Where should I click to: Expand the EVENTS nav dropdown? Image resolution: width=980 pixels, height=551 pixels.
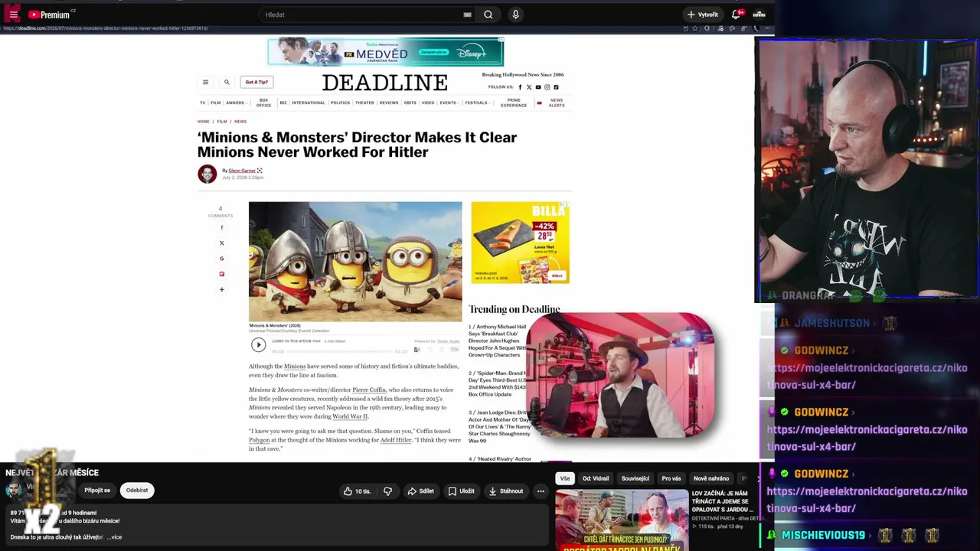[x=449, y=103]
